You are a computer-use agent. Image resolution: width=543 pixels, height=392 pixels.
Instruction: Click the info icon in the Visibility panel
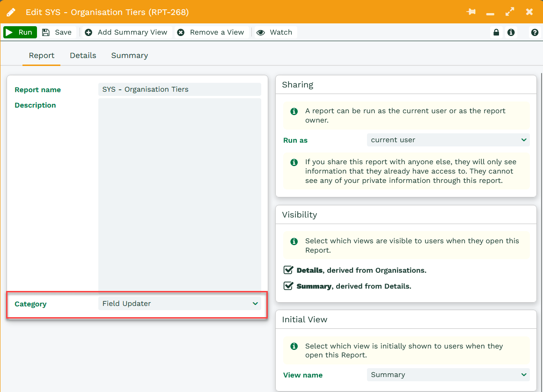point(294,241)
